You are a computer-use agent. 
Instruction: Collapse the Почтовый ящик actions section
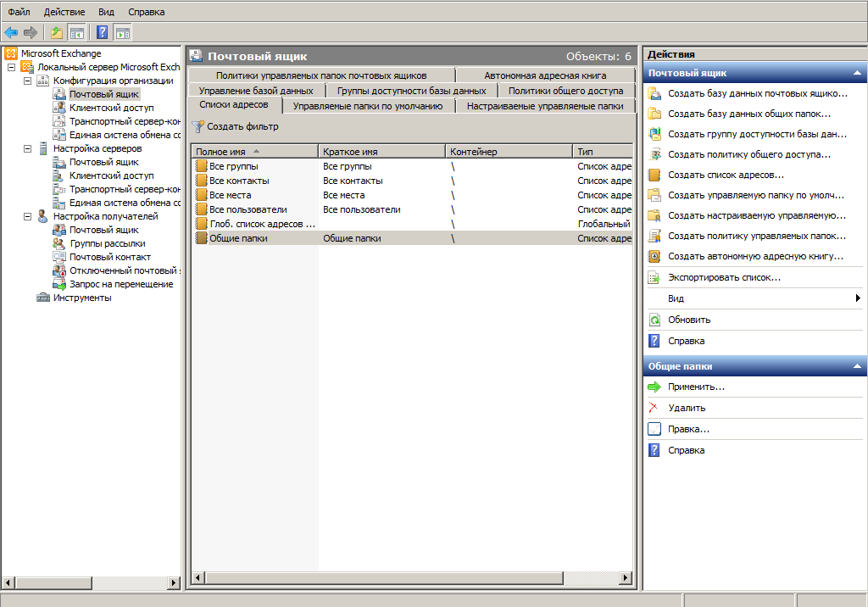point(858,73)
